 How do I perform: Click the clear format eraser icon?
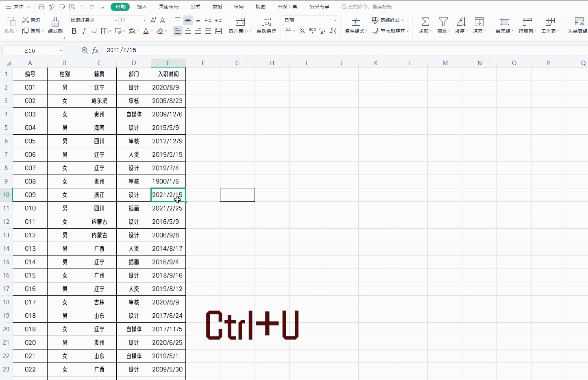click(x=160, y=31)
